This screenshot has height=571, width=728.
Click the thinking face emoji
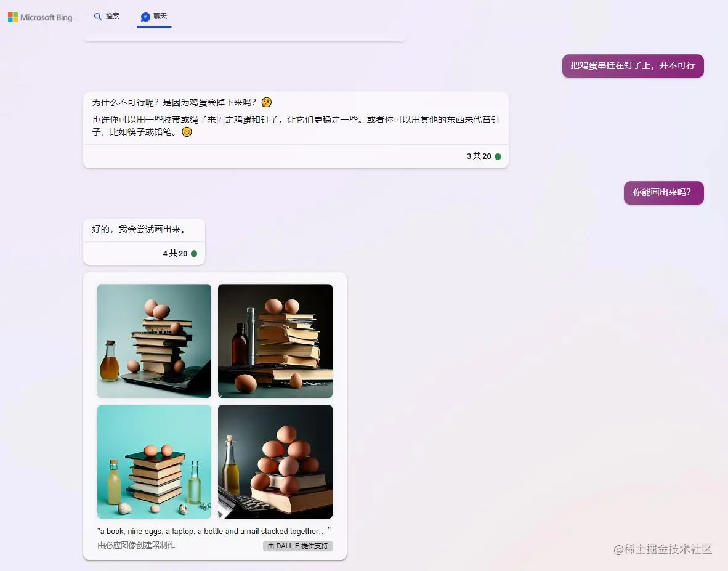[x=267, y=102]
